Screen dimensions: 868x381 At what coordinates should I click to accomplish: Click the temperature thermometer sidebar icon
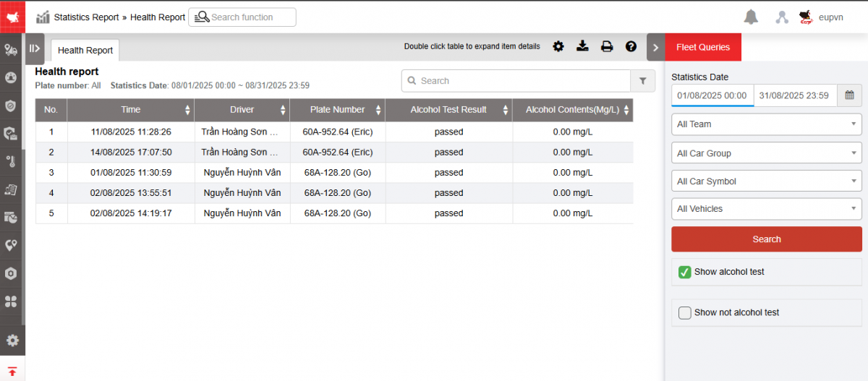coord(11,161)
